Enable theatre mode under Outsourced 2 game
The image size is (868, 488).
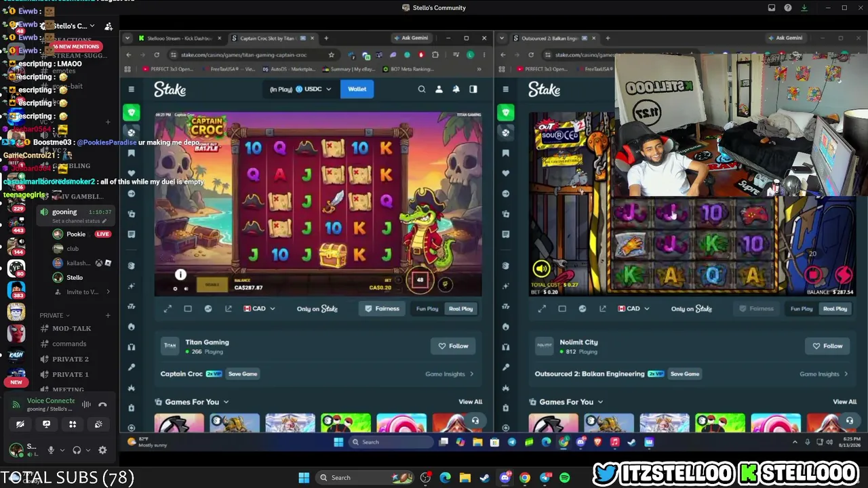pyautogui.click(x=562, y=308)
